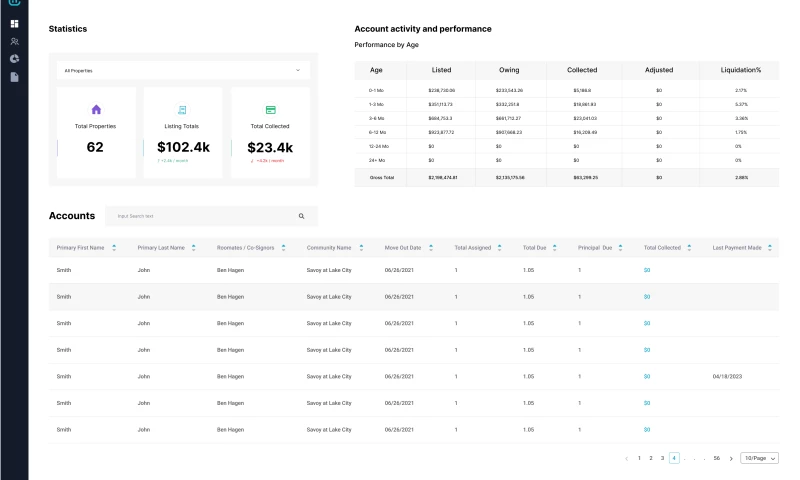Viewport: 800px width, 480px height.
Task: Open the document icon in sidebar
Action: pos(14,77)
